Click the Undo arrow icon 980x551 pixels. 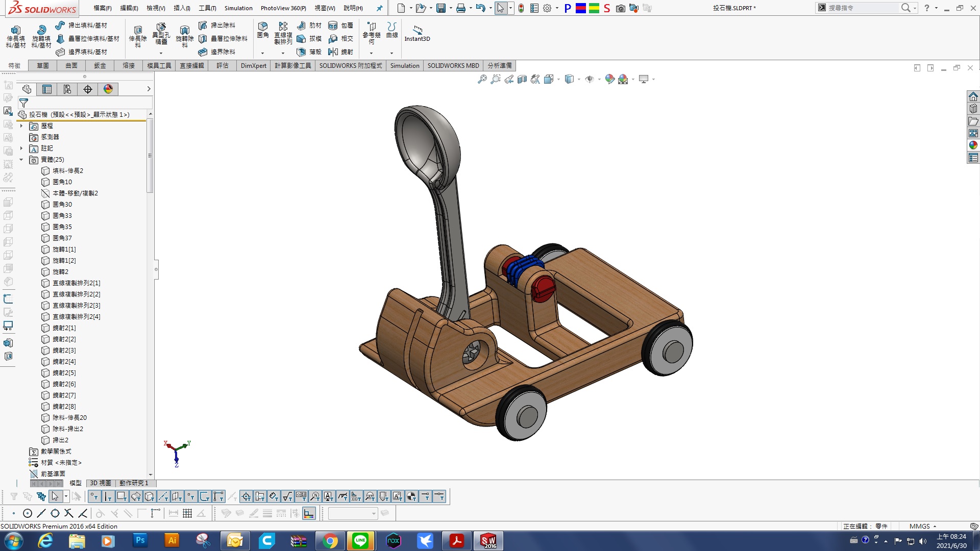(480, 8)
